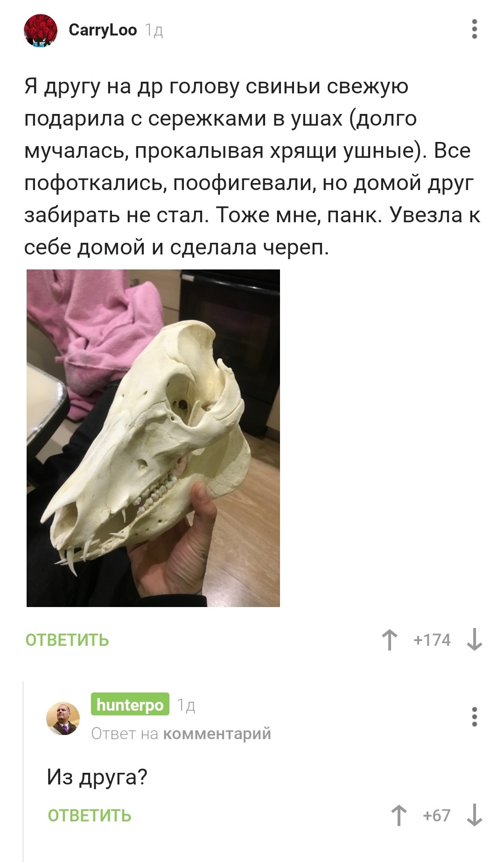
Task: Select the comment text about pig head
Action: tap(252, 167)
